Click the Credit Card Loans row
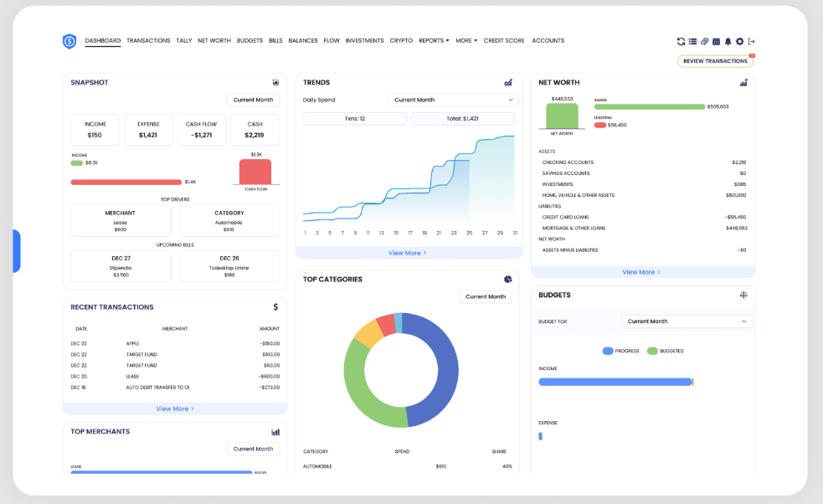This screenshot has width=823, height=504. [x=644, y=217]
